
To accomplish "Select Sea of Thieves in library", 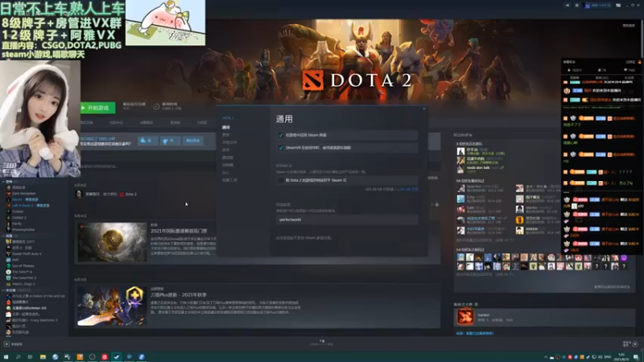I will point(23,266).
